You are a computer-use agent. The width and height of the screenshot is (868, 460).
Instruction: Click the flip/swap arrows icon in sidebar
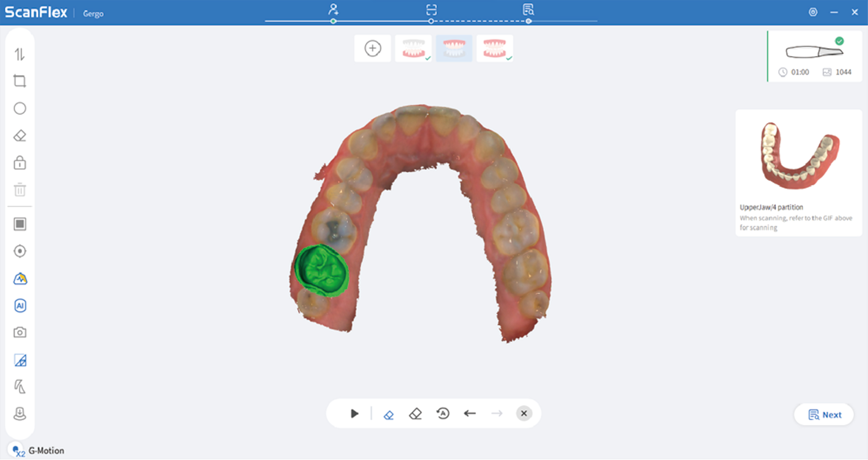click(20, 54)
